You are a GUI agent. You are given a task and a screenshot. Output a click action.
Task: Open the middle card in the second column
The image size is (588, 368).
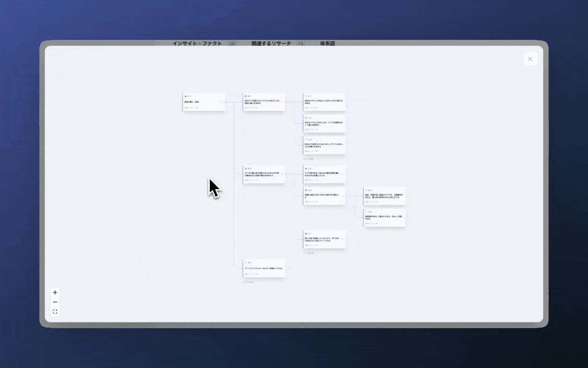263,174
